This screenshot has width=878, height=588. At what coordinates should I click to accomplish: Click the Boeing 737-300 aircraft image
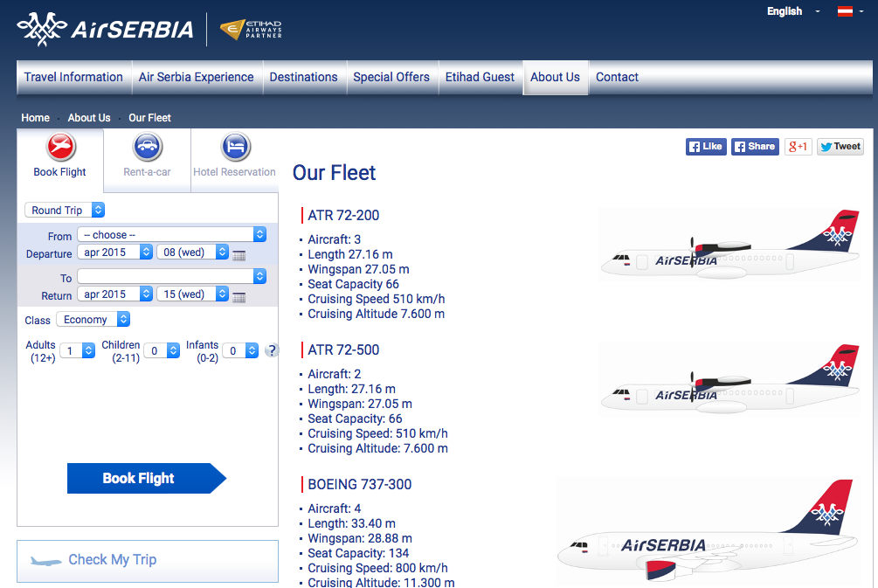[x=709, y=531]
